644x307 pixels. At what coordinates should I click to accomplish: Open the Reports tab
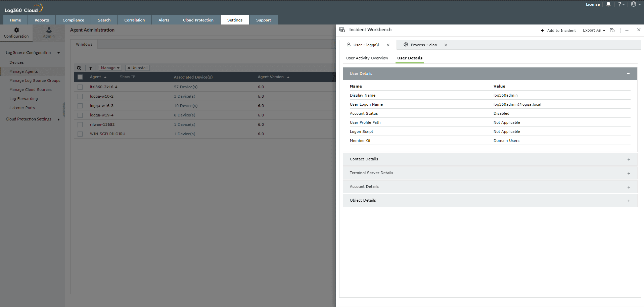[42, 20]
